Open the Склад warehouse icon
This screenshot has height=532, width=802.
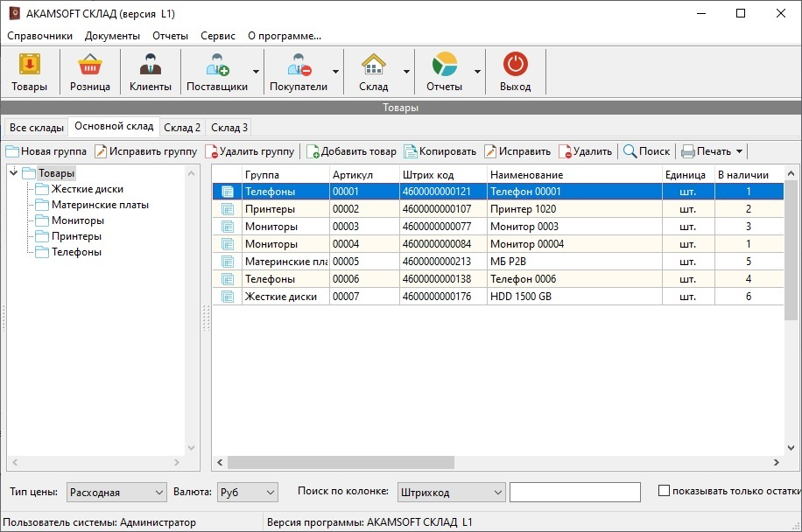pos(374,71)
